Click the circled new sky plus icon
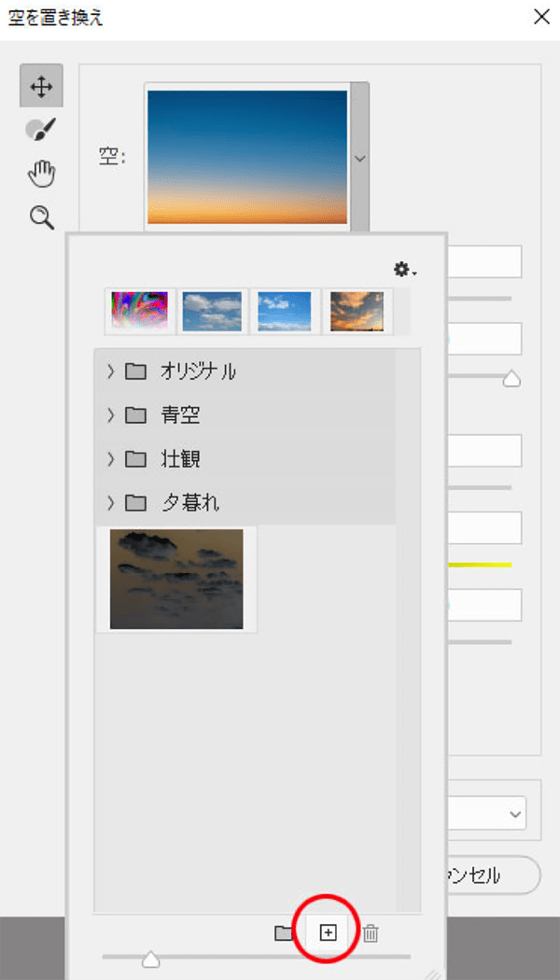The width and height of the screenshot is (560, 980). pyautogui.click(x=328, y=933)
